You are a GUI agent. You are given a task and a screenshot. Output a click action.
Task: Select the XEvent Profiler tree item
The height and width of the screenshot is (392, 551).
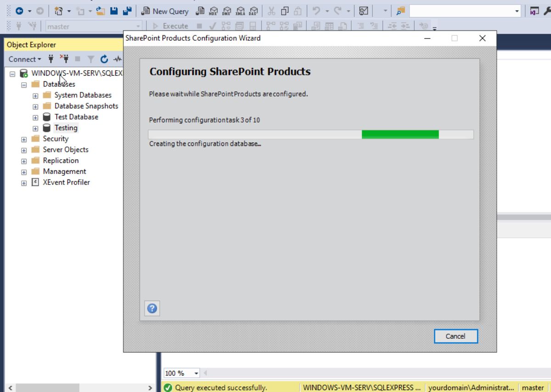click(x=66, y=182)
